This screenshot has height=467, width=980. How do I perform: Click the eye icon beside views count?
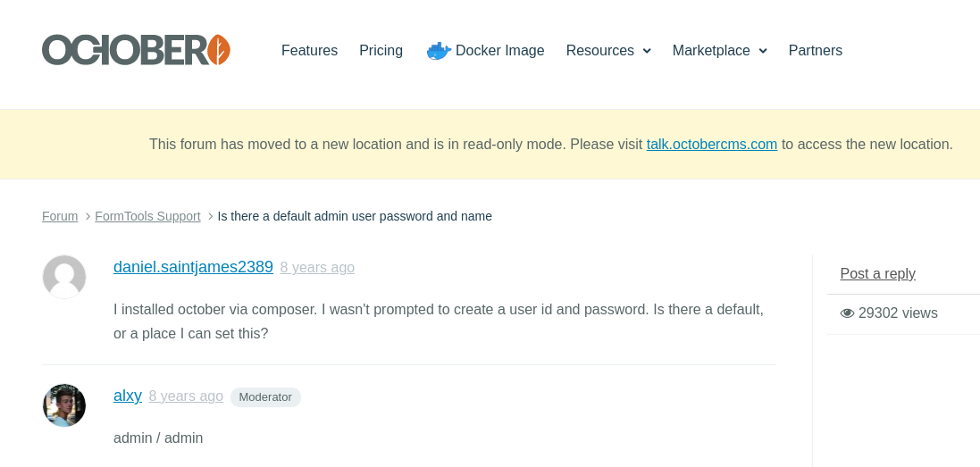[x=847, y=313]
